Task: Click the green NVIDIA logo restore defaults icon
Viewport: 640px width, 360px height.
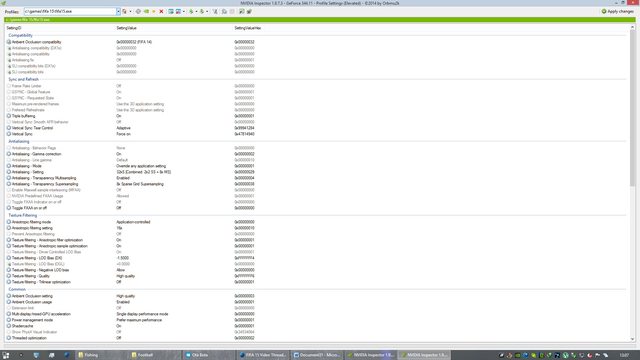Action: (x=146, y=11)
